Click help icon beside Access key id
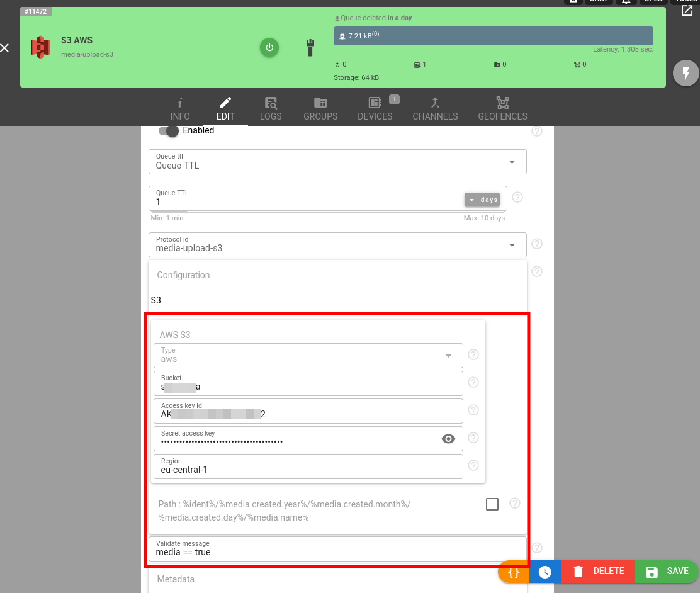The height and width of the screenshot is (593, 700). click(473, 410)
